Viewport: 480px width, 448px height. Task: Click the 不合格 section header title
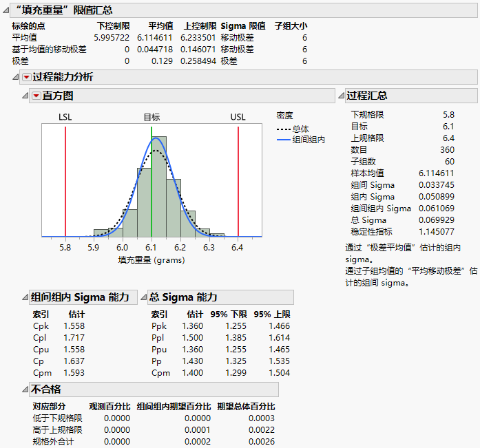[47, 390]
